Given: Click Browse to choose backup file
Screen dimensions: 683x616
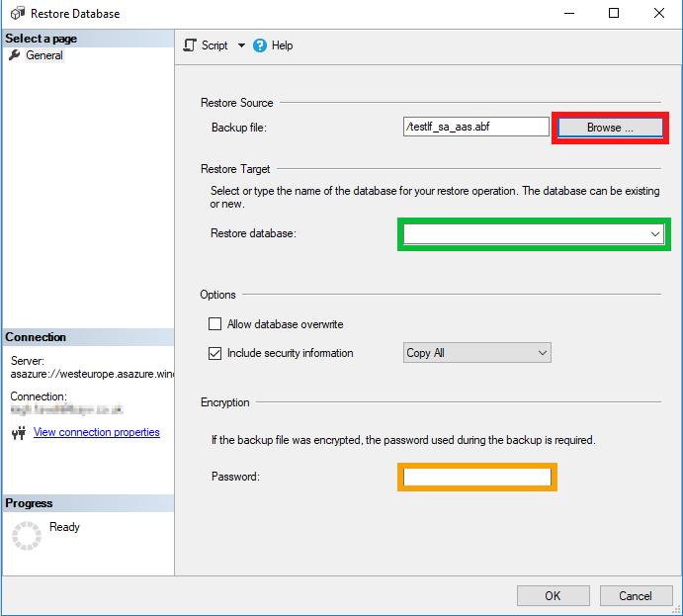Looking at the screenshot, I should coord(610,128).
